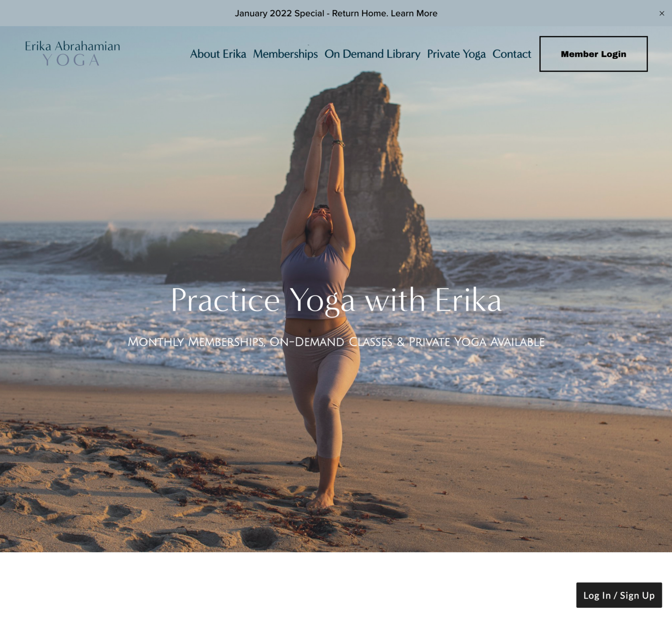The width and height of the screenshot is (672, 620).
Task: Click "Learn More" in the announcement bar
Action: pyautogui.click(x=414, y=13)
